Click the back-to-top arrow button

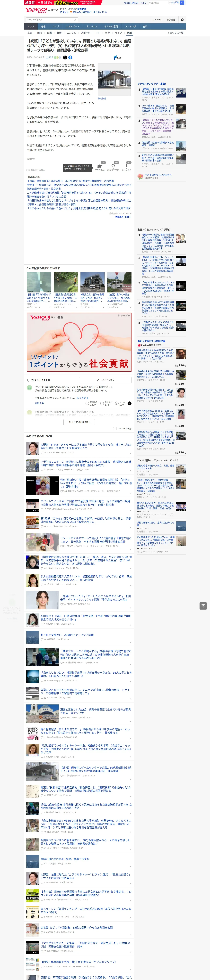pos(203,606)
